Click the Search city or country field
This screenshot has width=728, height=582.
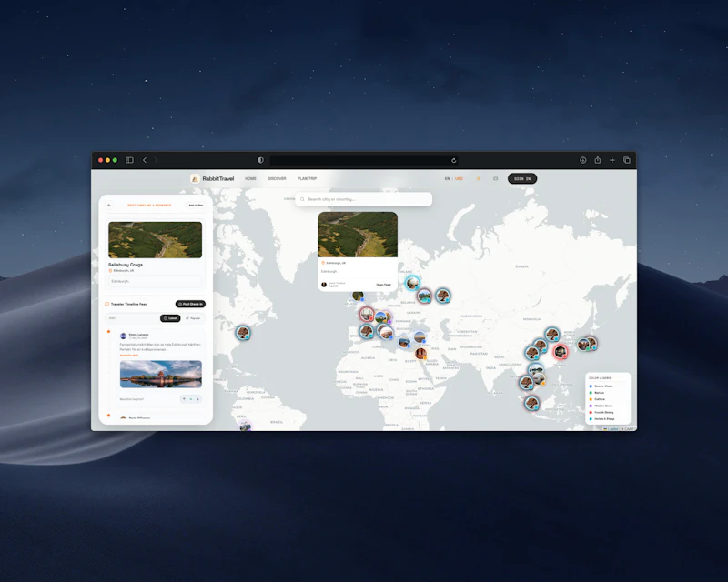[x=363, y=199]
